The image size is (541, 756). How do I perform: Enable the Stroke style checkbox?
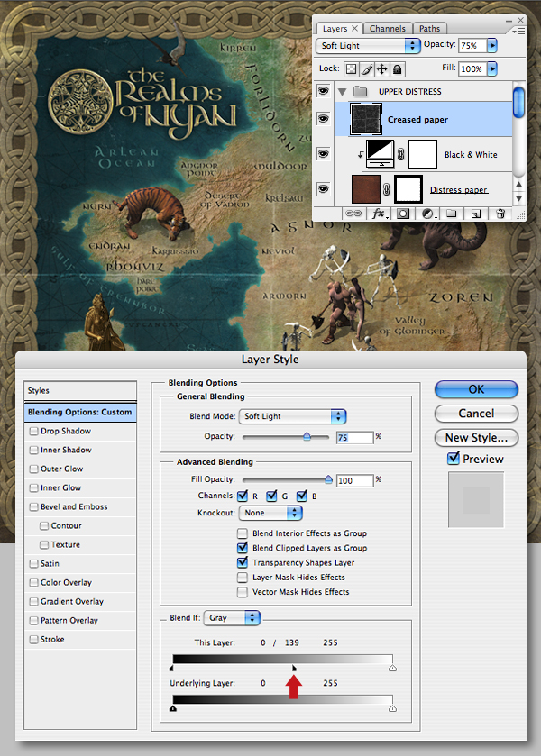[33, 640]
